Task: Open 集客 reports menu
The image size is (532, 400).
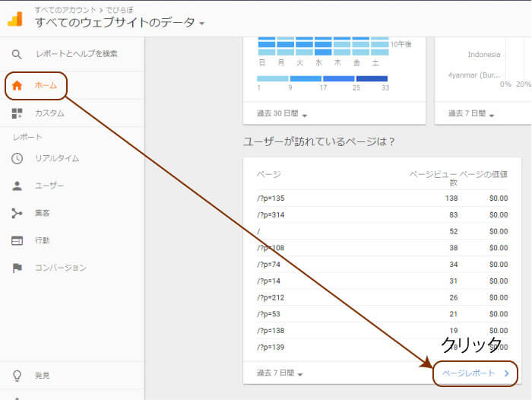Action: tap(42, 213)
